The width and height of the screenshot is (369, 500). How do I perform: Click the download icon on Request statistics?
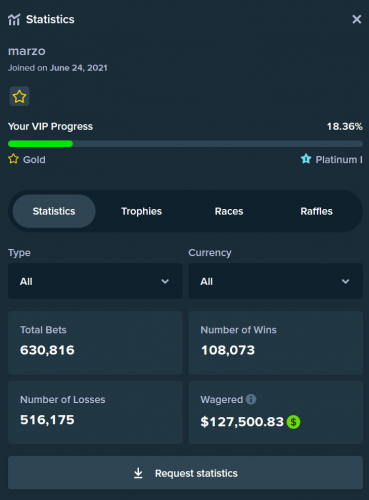point(138,473)
